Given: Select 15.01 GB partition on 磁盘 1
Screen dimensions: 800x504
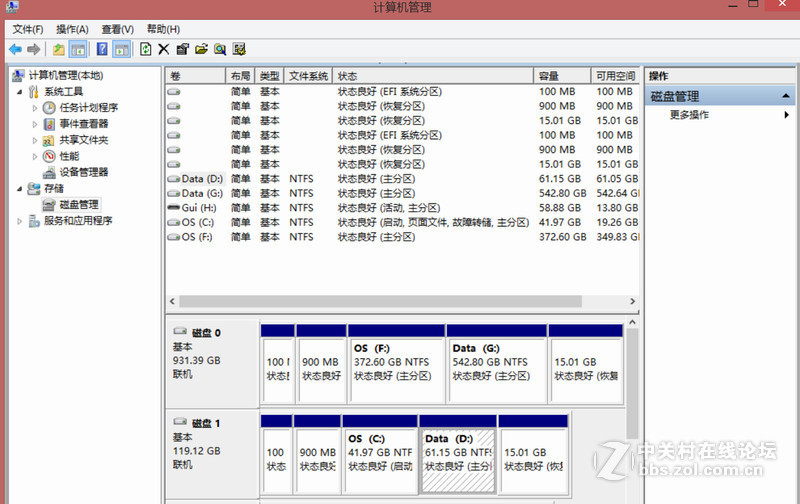Looking at the screenshot, I should pos(533,454).
